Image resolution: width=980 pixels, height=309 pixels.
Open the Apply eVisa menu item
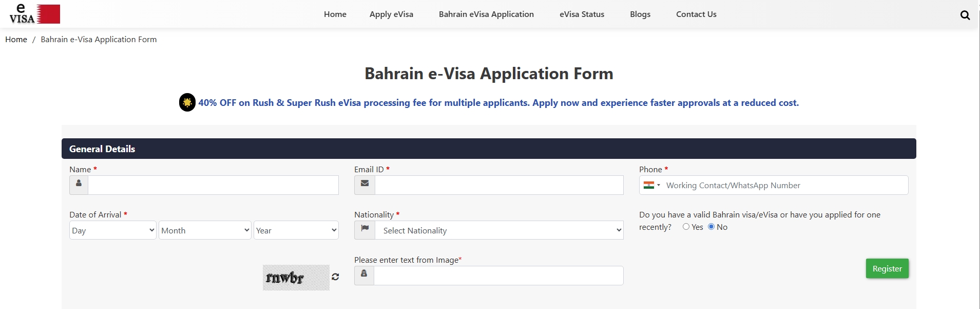391,14
